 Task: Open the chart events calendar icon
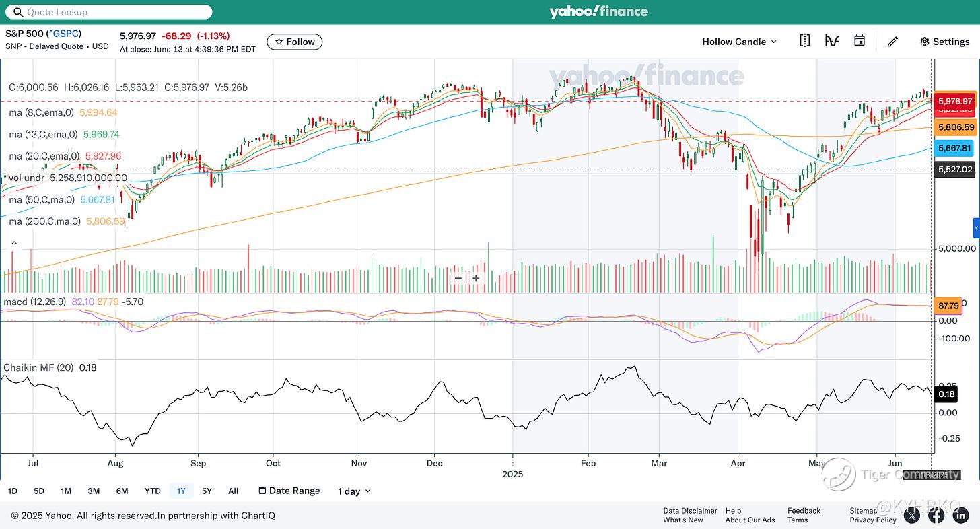click(x=860, y=41)
